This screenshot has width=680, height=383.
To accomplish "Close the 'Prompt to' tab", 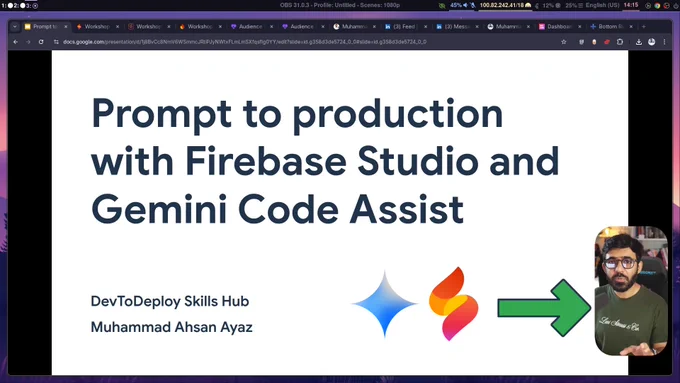I will tap(66, 27).
